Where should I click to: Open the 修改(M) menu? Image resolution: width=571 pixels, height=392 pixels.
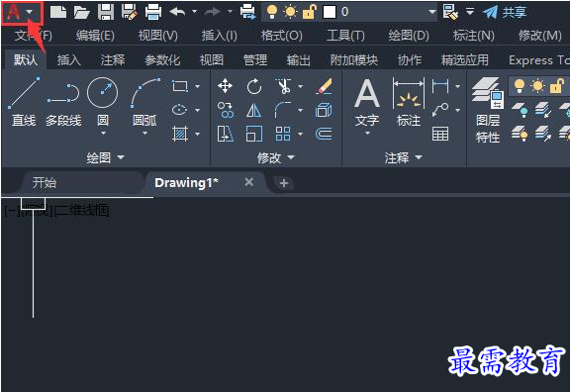(539, 36)
